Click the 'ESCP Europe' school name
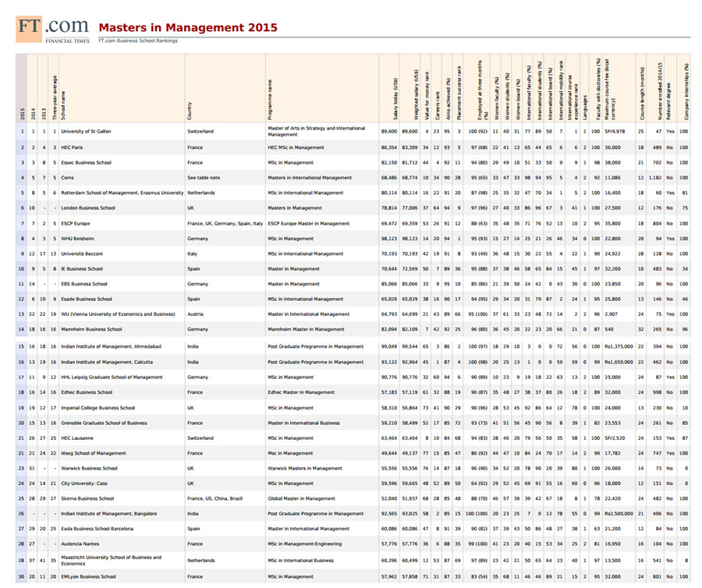702x588 pixels. (76, 224)
